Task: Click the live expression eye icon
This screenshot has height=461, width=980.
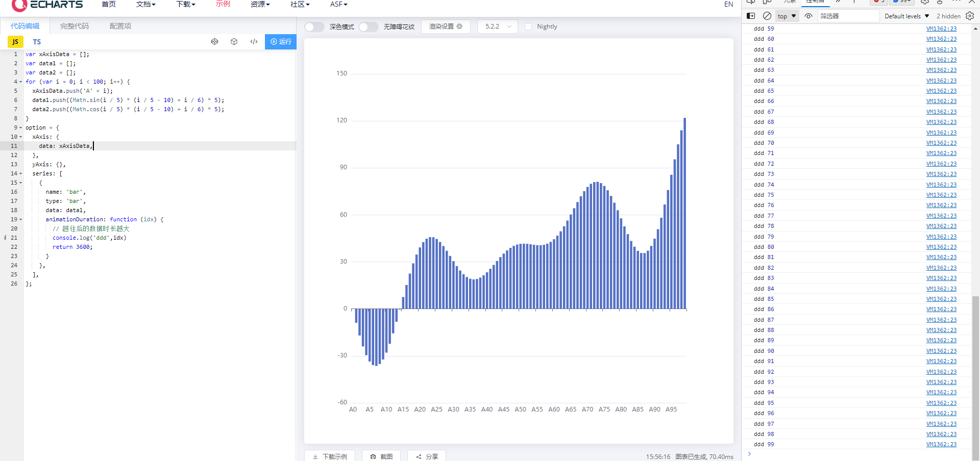Action: [x=808, y=16]
